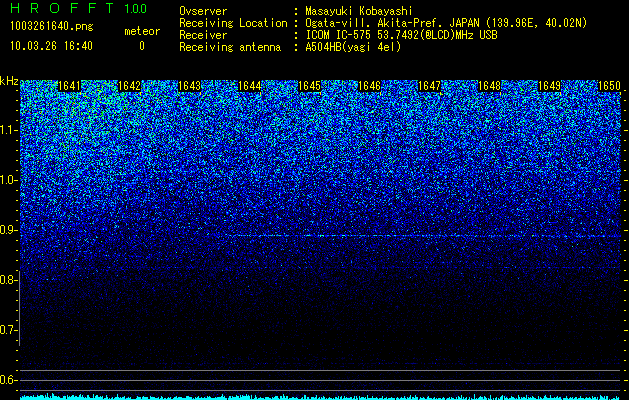Click the 0.9 kHz axis label
629x400 pixels.
[9, 230]
